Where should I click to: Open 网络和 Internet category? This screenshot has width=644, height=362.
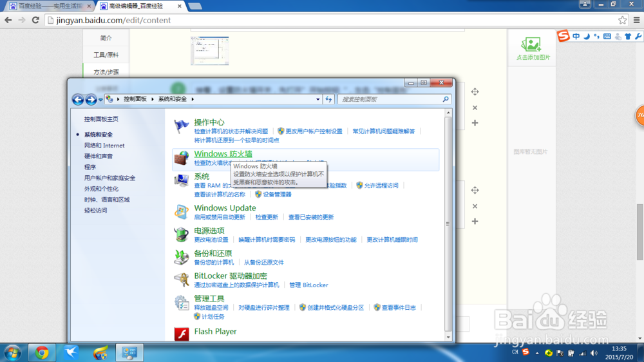point(104,146)
